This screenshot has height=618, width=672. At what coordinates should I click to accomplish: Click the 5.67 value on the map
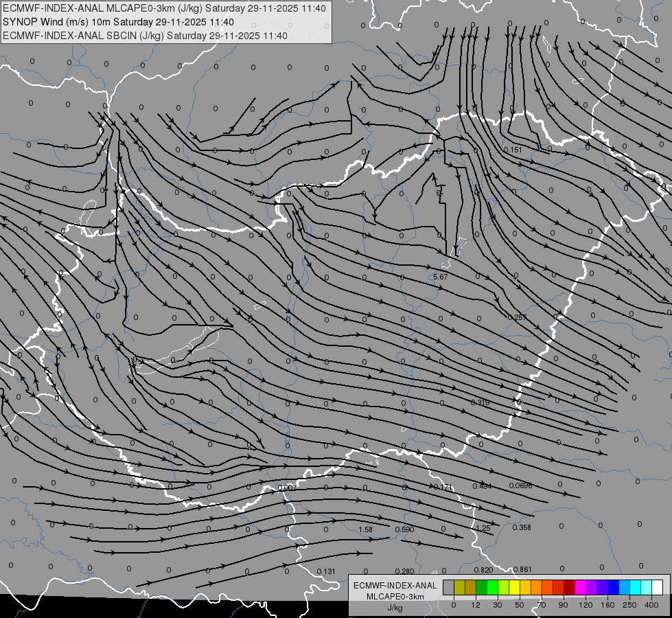(x=440, y=277)
